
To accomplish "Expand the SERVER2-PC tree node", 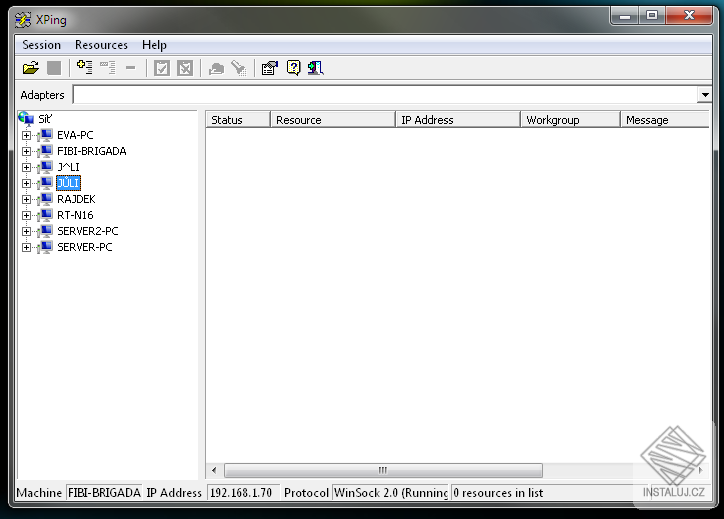I will pyautogui.click(x=26, y=231).
